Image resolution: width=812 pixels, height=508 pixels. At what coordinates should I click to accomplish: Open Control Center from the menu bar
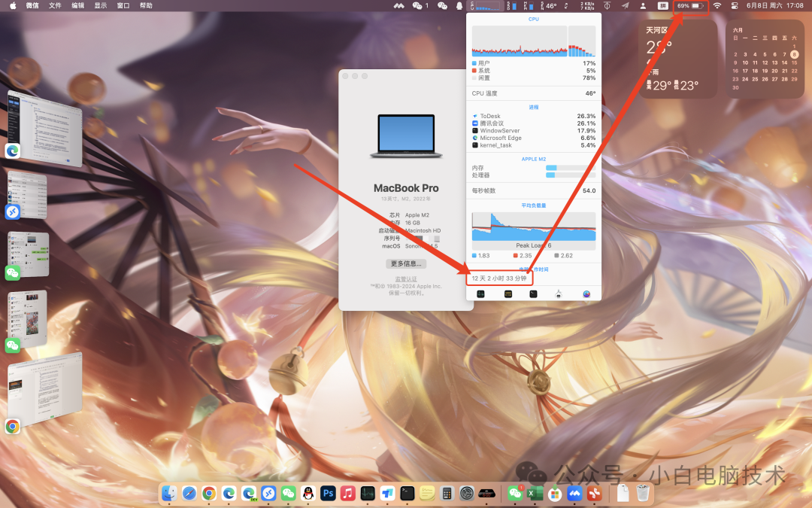click(735, 6)
